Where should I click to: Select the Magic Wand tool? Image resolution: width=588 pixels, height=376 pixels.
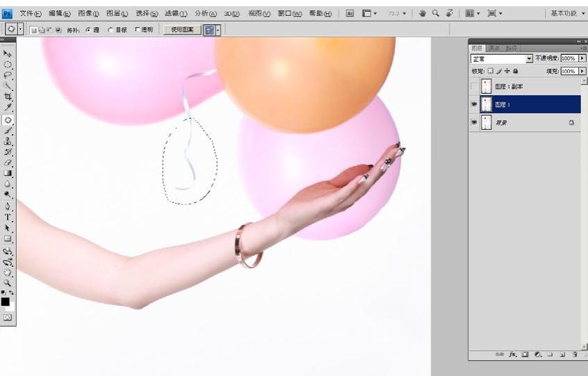point(7,86)
